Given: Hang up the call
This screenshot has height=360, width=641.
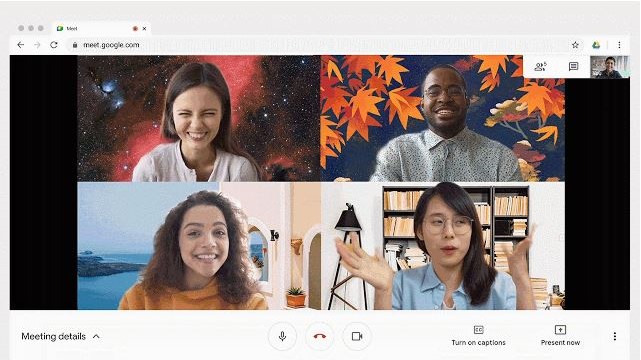Looking at the screenshot, I should (320, 336).
